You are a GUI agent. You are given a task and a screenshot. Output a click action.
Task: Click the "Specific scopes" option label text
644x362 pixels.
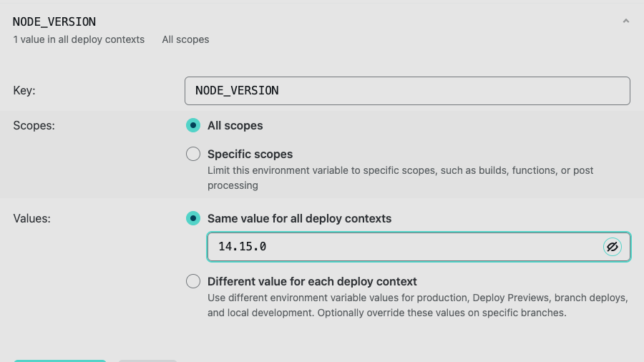pos(250,154)
